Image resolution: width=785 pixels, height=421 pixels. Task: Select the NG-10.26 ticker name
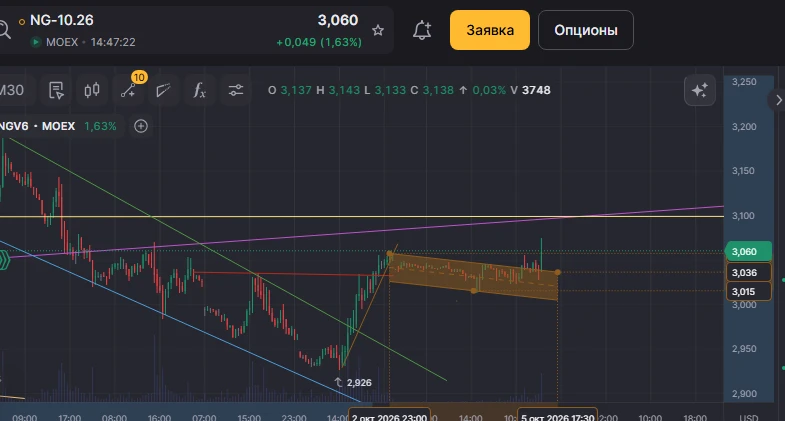[x=62, y=21]
